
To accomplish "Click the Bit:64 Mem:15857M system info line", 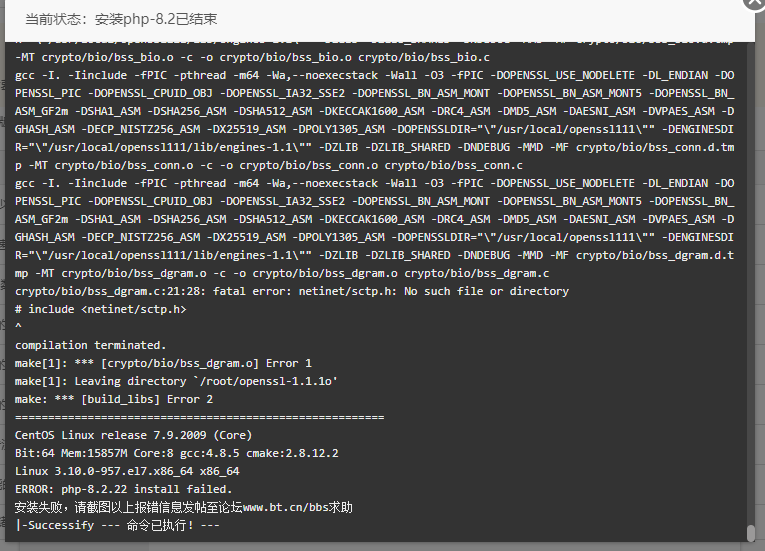I will click(176, 453).
